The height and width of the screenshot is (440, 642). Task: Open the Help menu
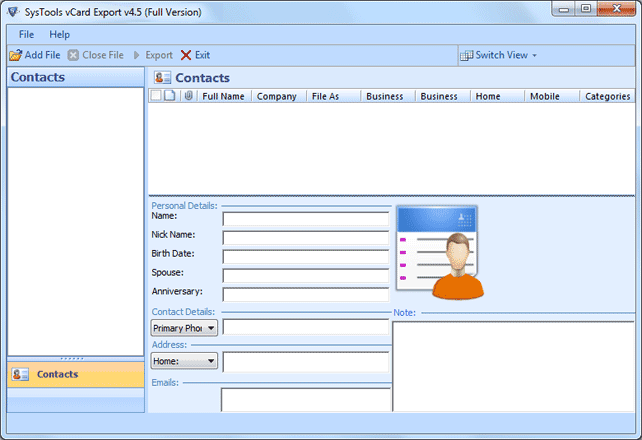pyautogui.click(x=60, y=35)
